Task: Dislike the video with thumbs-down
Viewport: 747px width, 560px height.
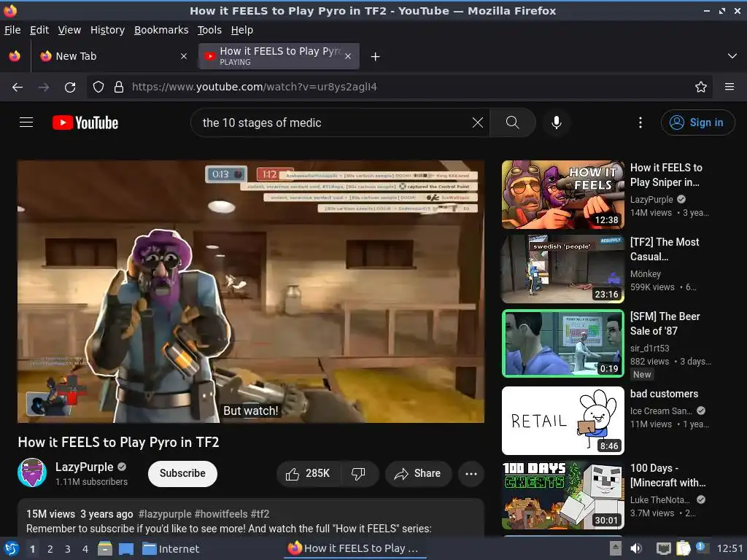Action: [358, 473]
